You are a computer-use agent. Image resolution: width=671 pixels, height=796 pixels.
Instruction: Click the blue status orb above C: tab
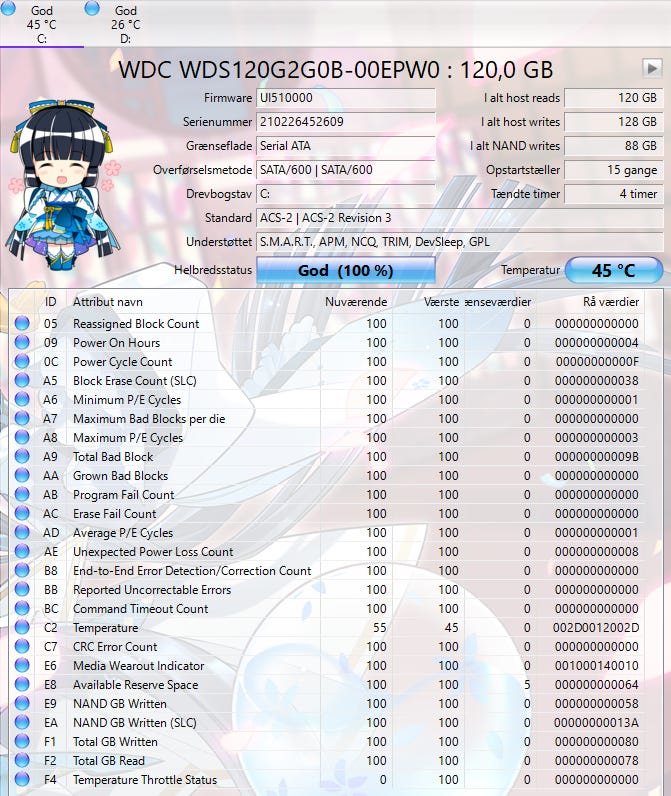click(x=8, y=8)
